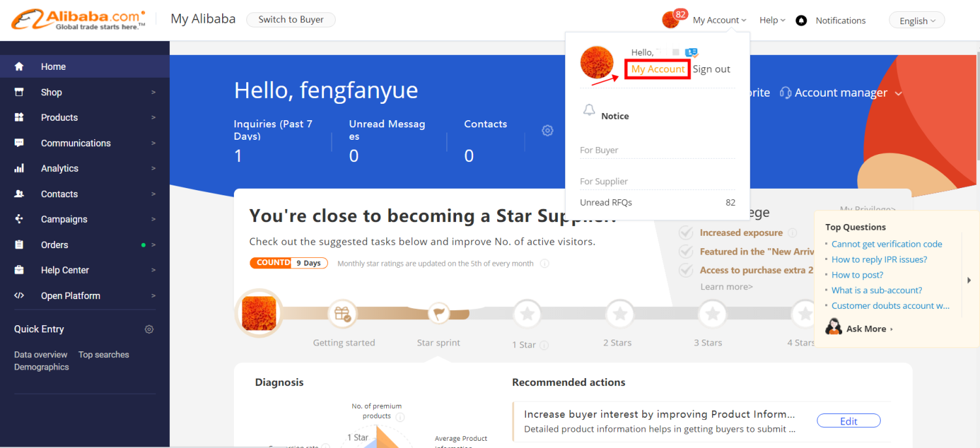The image size is (980, 448).
Task: Open What is a sub-account link
Action: (877, 290)
